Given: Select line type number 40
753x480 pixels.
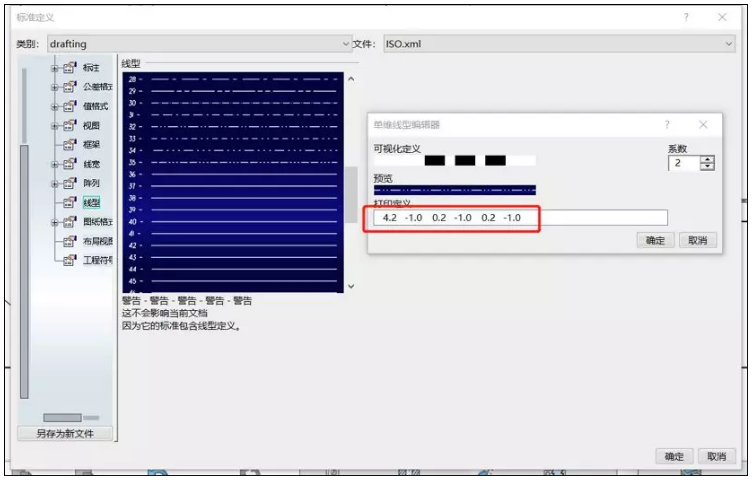Looking at the screenshot, I should (x=233, y=222).
